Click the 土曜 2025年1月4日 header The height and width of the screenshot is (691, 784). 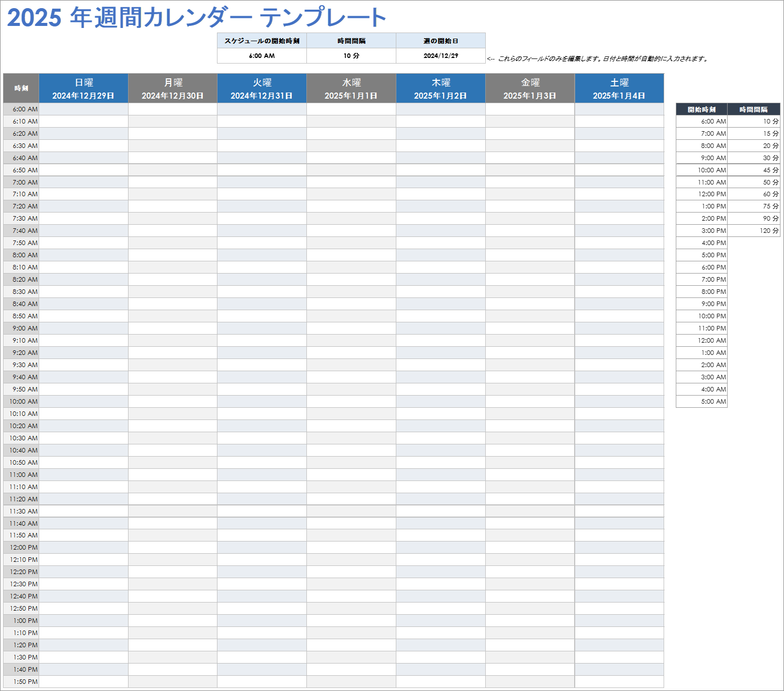pos(619,88)
